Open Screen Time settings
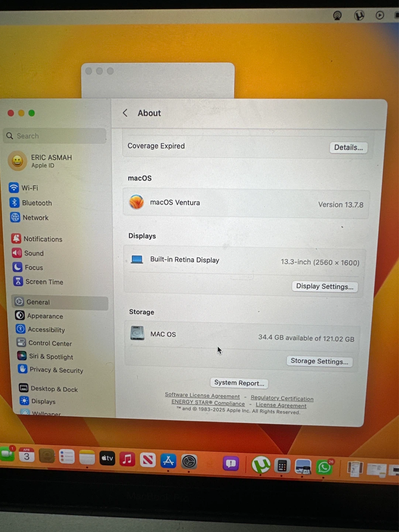 tap(44, 282)
